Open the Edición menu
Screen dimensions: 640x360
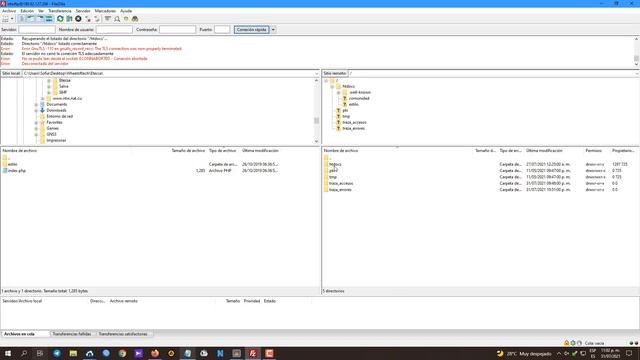27,11
